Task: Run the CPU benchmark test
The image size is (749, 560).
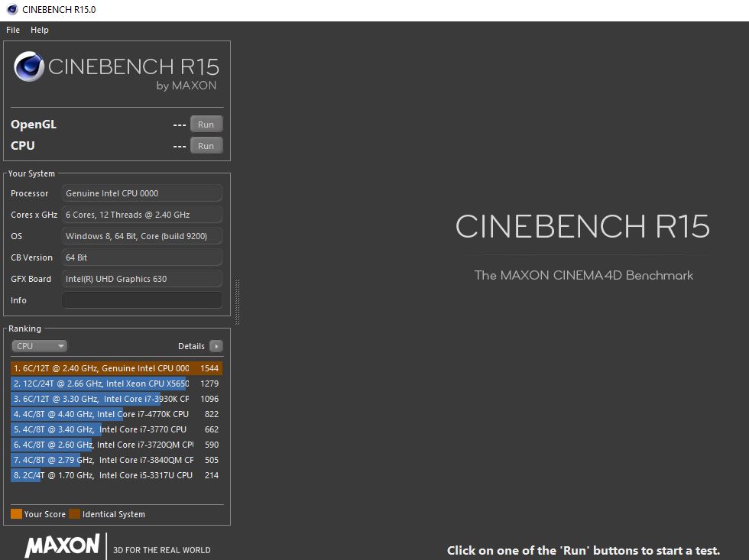Action: [x=206, y=146]
